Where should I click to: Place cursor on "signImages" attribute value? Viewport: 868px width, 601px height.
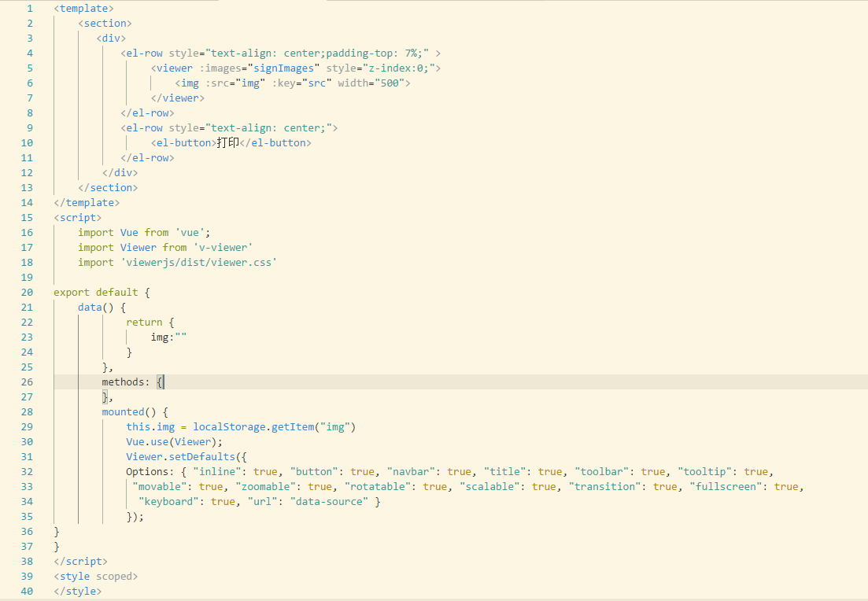click(283, 68)
